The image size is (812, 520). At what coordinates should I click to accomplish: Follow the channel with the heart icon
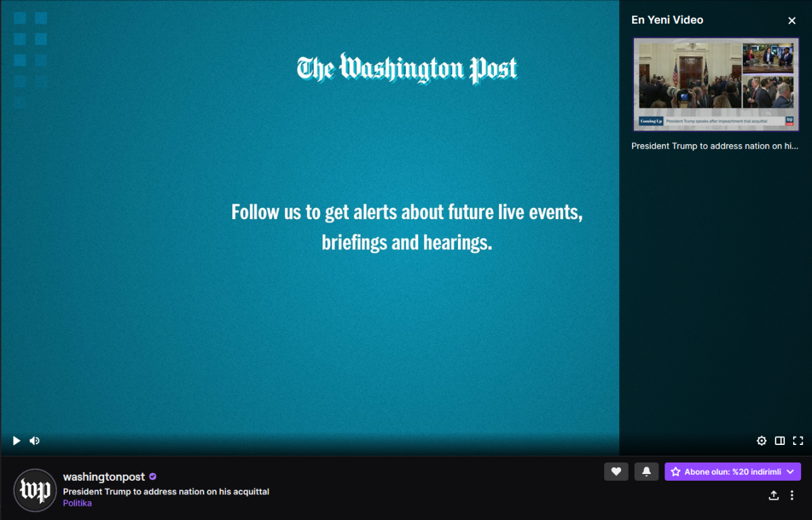[x=616, y=472]
